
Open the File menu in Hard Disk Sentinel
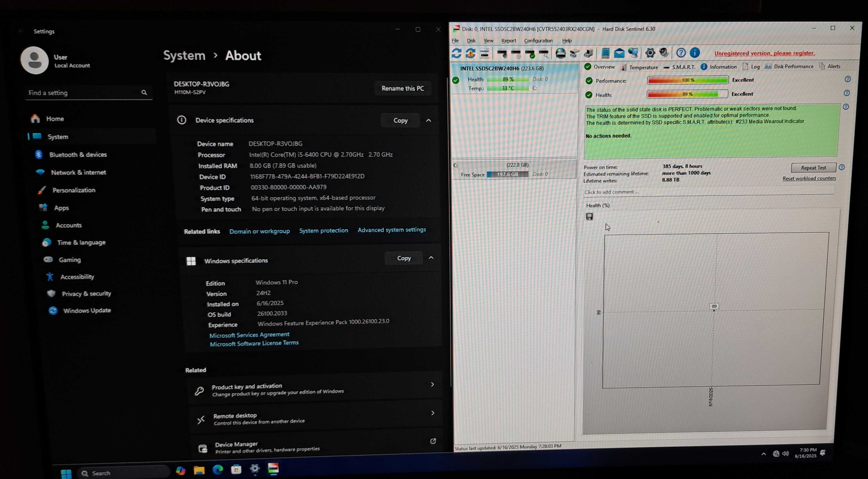pyautogui.click(x=455, y=40)
